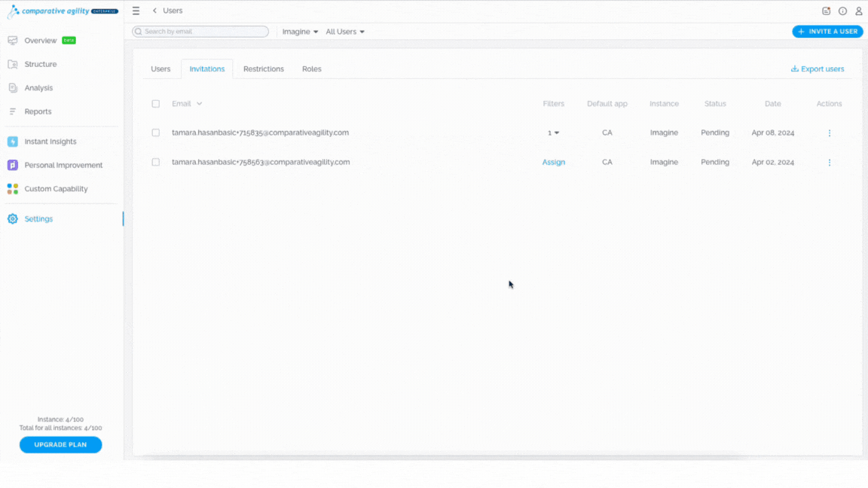
Task: Select checkbox for 758563 invitation
Action: [x=155, y=162]
